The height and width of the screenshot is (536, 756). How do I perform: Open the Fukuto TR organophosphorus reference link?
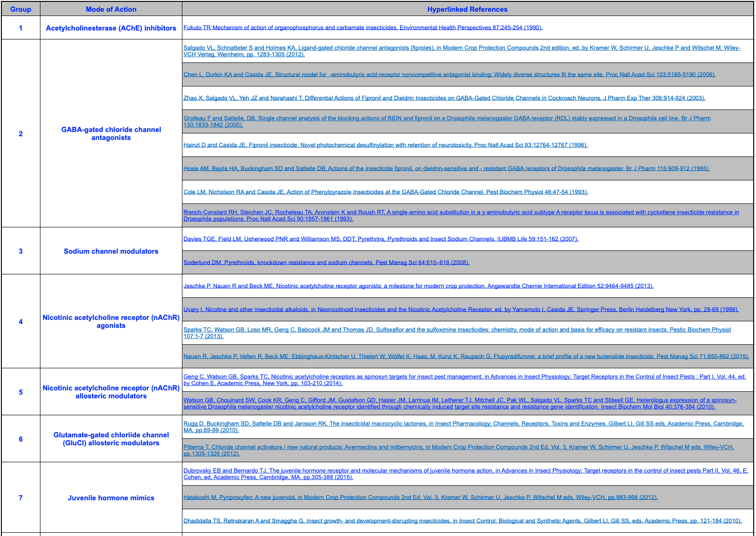click(362, 28)
